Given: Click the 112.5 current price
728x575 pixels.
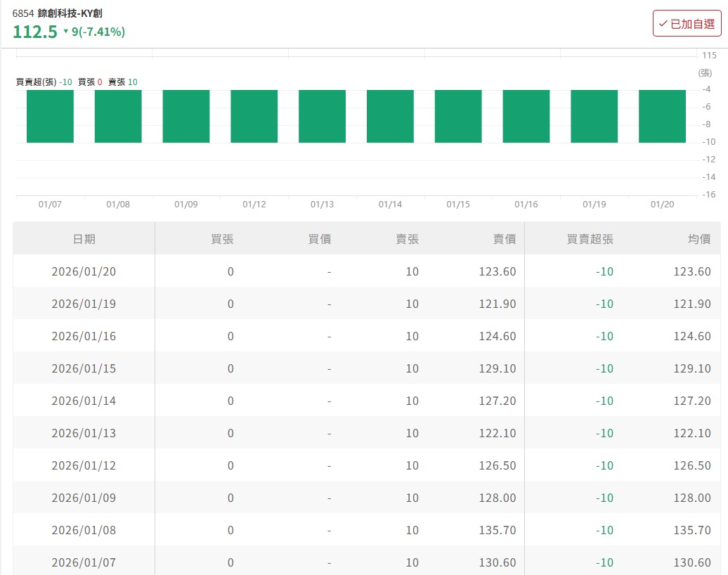Looking at the screenshot, I should pos(35,32).
